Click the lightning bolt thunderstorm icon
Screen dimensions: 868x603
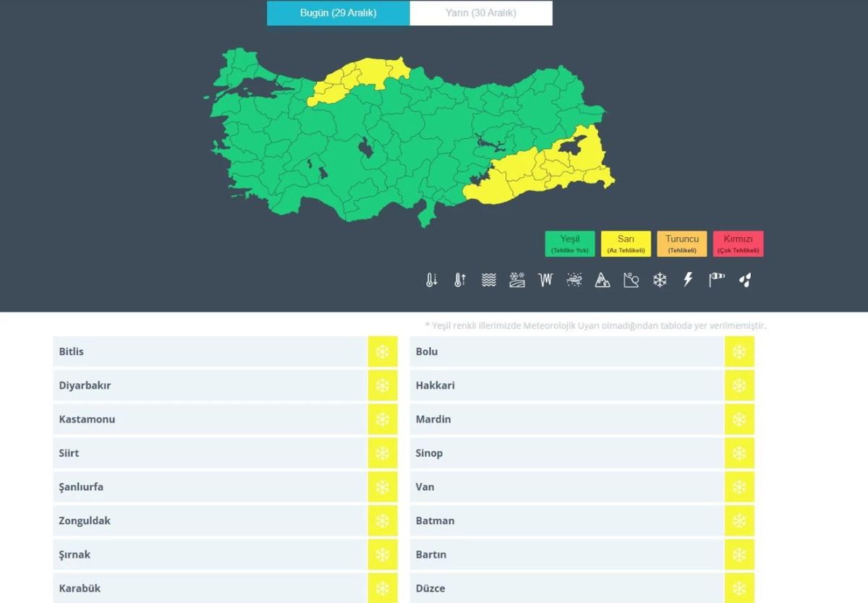[x=688, y=280]
